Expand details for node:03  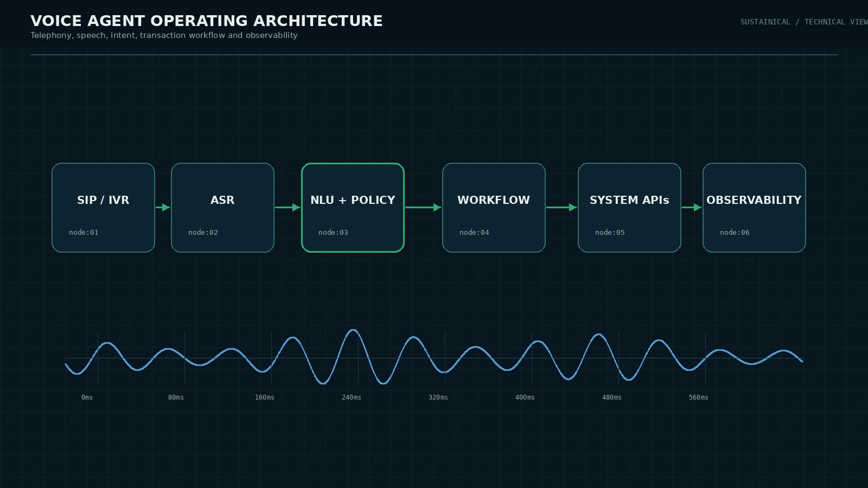point(333,232)
